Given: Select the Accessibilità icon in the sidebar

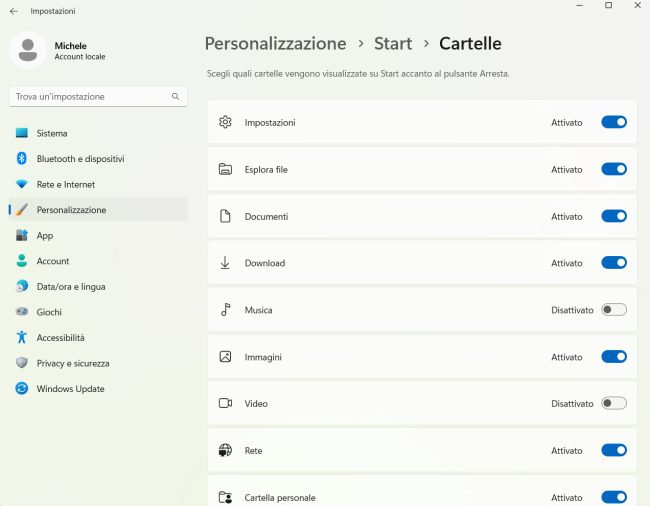Looking at the screenshot, I should point(21,338).
